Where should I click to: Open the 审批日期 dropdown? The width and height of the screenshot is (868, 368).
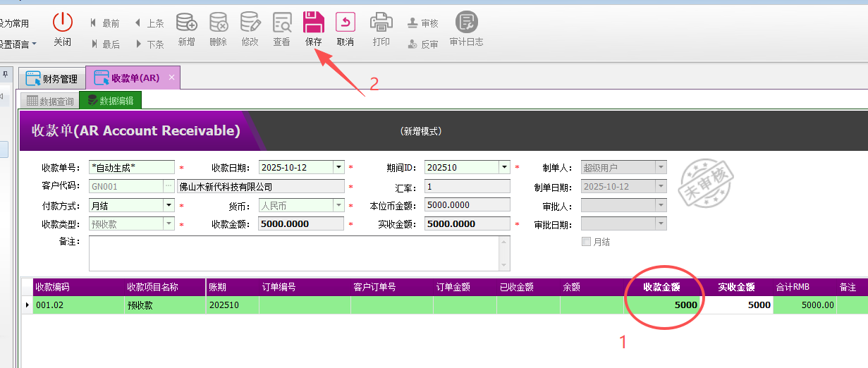click(661, 224)
